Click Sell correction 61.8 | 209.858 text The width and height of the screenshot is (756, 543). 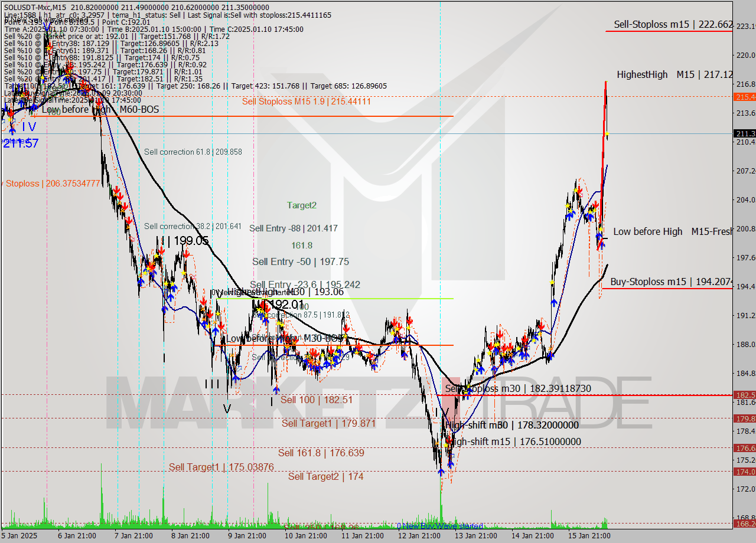pyautogui.click(x=193, y=152)
